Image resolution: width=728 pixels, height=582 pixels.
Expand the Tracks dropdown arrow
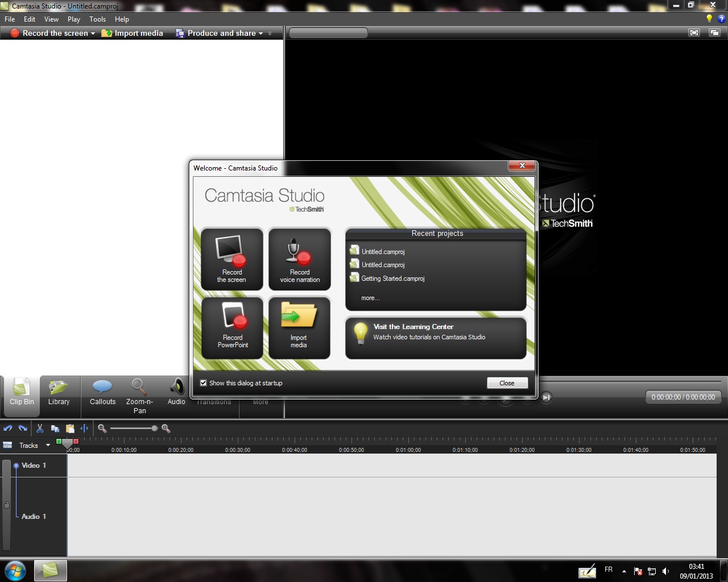point(48,445)
